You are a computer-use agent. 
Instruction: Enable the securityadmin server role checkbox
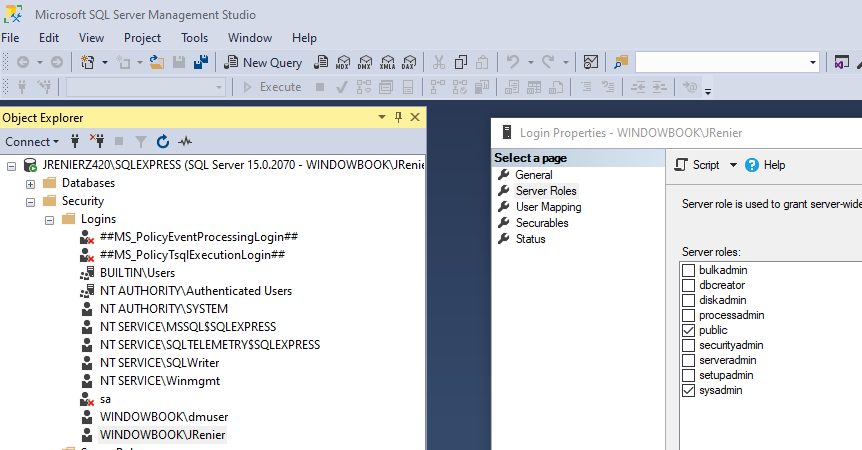pos(688,346)
